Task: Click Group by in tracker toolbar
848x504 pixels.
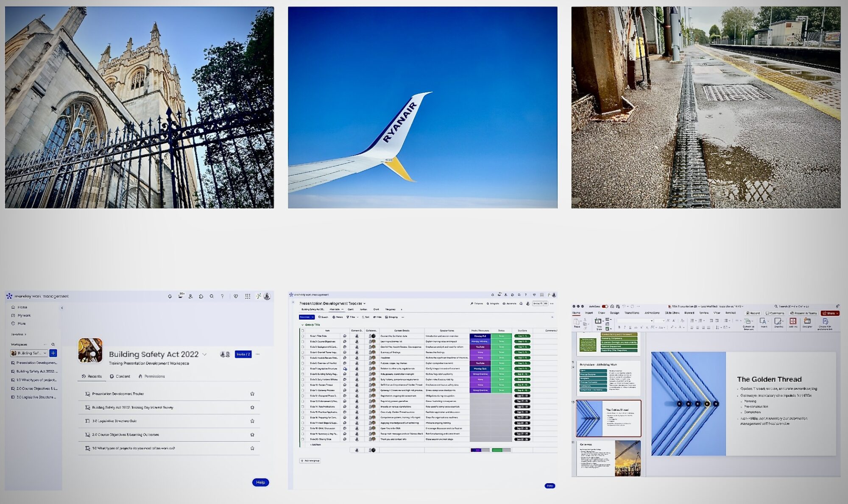Action: [391, 317]
